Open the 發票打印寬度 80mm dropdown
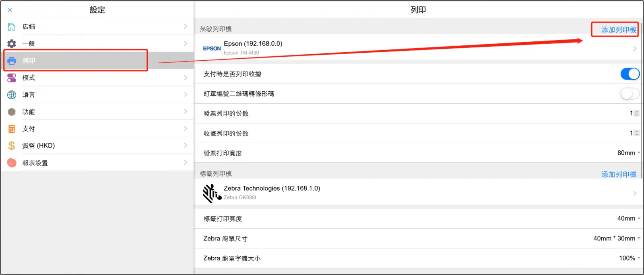 pyautogui.click(x=629, y=153)
